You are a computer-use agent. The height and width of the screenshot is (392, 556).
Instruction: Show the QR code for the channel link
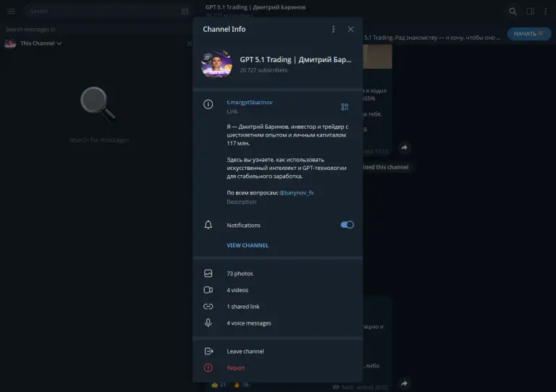(345, 106)
